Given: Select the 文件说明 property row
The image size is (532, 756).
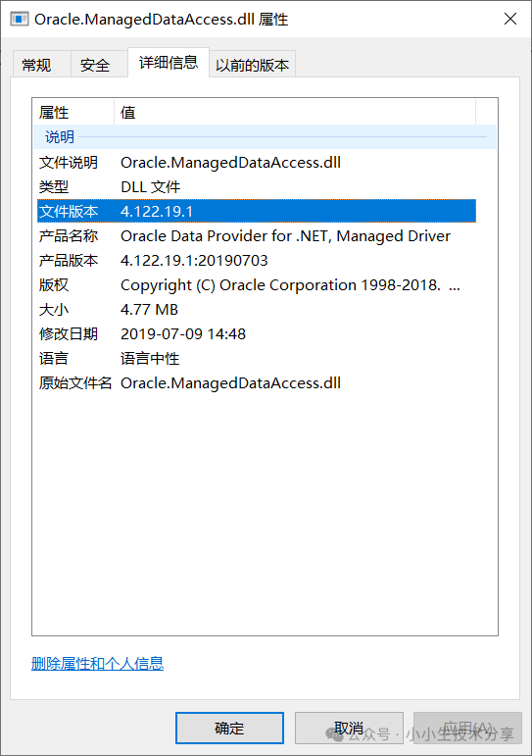Looking at the screenshot, I should tap(257, 163).
